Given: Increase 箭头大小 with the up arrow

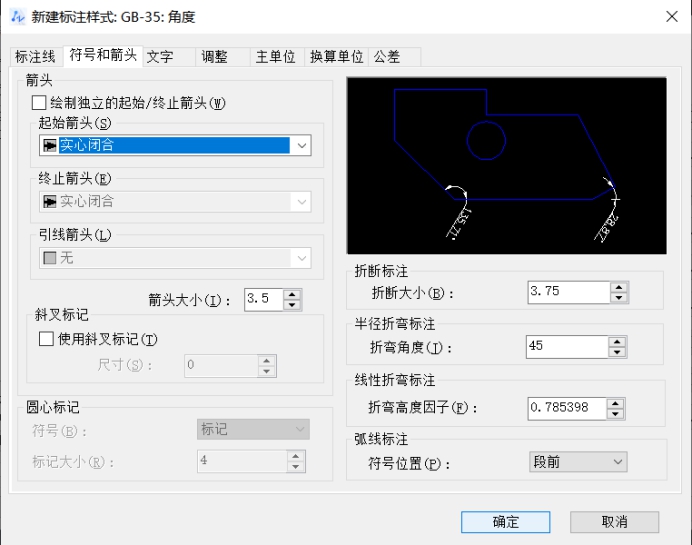Looking at the screenshot, I should click(292, 294).
